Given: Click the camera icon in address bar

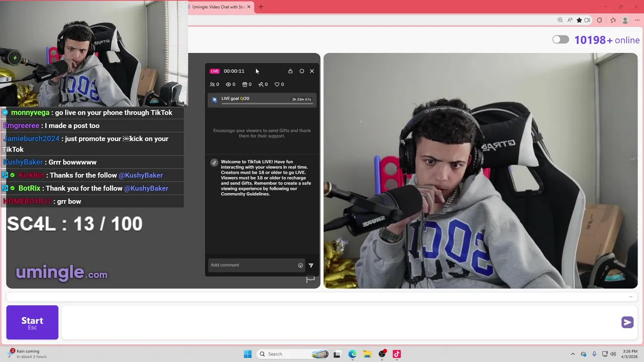Looking at the screenshot, I should pyautogui.click(x=587, y=20).
